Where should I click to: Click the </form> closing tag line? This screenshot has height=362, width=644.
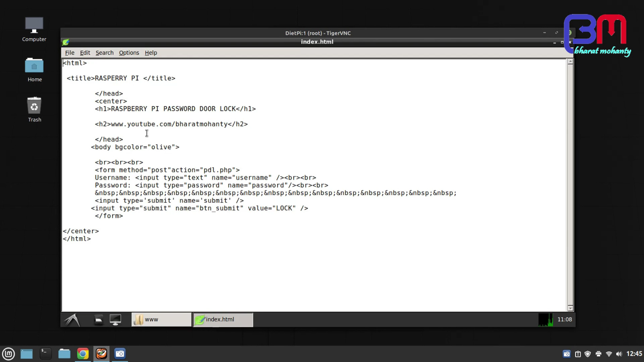109,216
